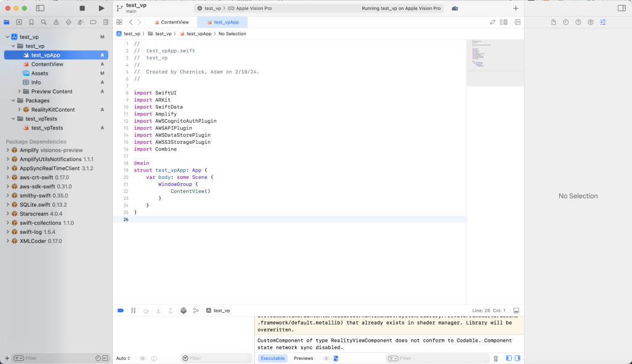The height and width of the screenshot is (364, 632).
Task: Toggle the warnings filter eye icon near Executable
Action: coord(325,358)
